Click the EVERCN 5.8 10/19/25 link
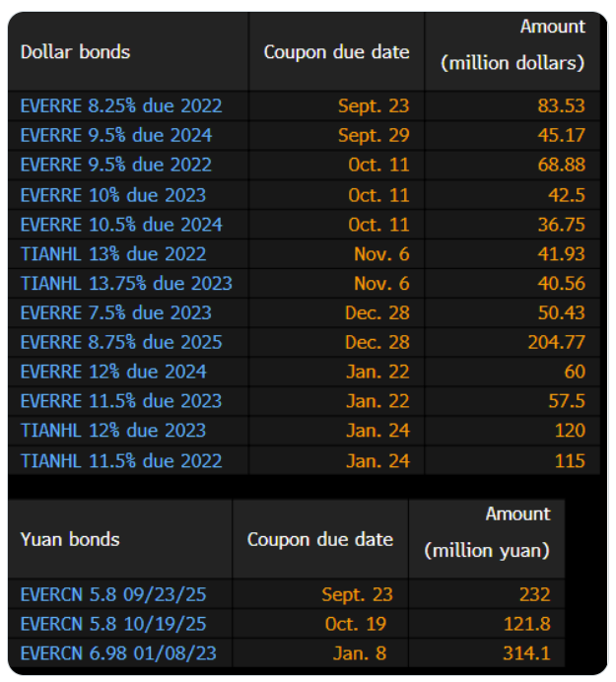616x682 pixels. tap(113, 624)
